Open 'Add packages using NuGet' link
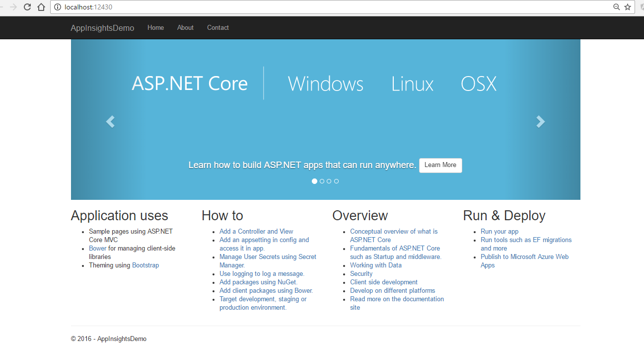This screenshot has height=344, width=644. [258, 282]
